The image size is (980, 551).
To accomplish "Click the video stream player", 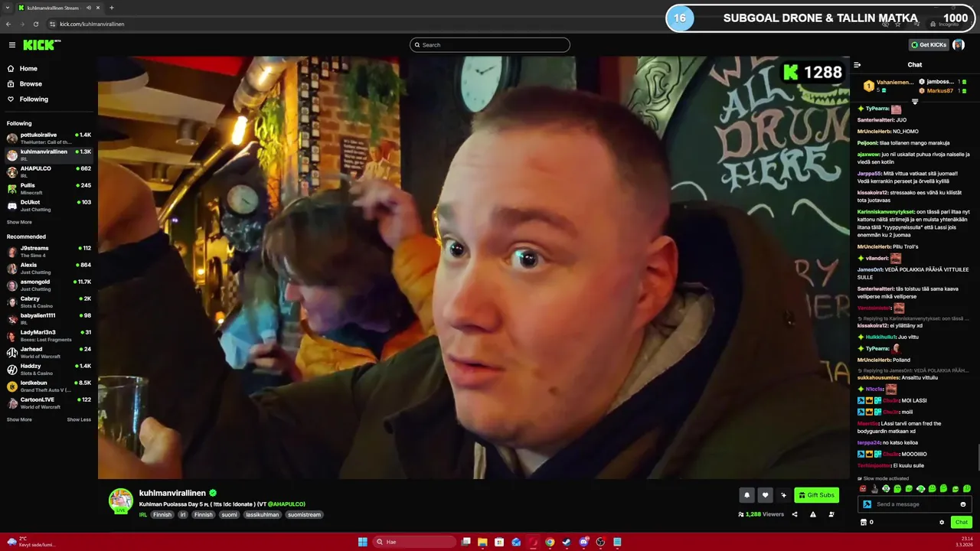I will [474, 268].
